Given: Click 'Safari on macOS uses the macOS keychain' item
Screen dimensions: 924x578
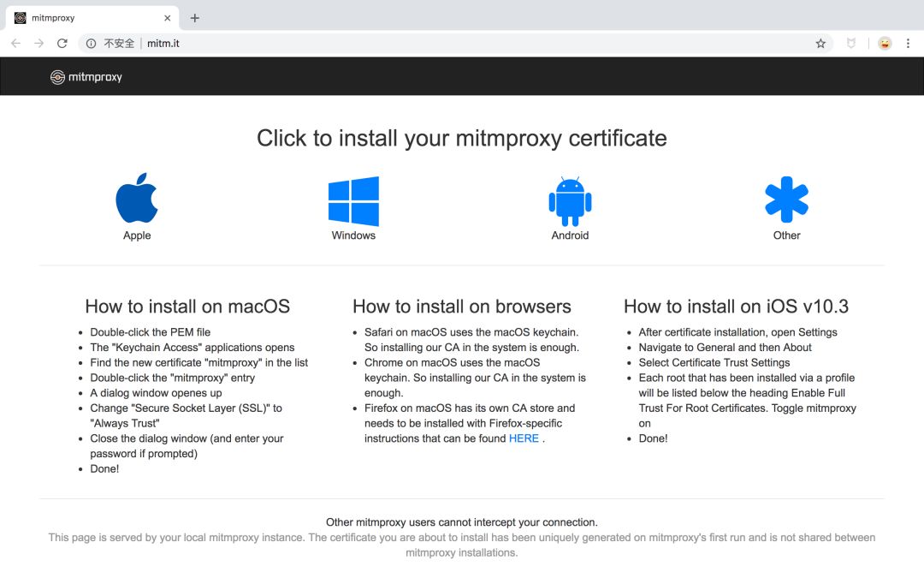Looking at the screenshot, I should [472, 340].
